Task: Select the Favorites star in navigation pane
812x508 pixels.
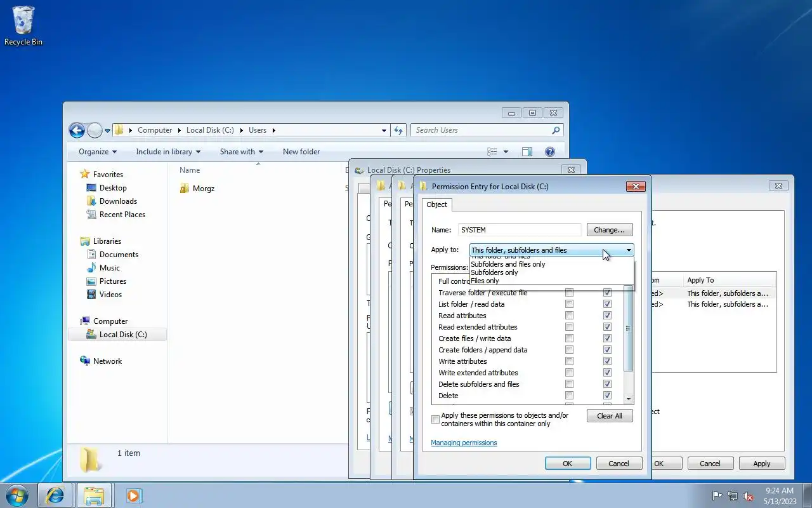Action: [x=85, y=174]
